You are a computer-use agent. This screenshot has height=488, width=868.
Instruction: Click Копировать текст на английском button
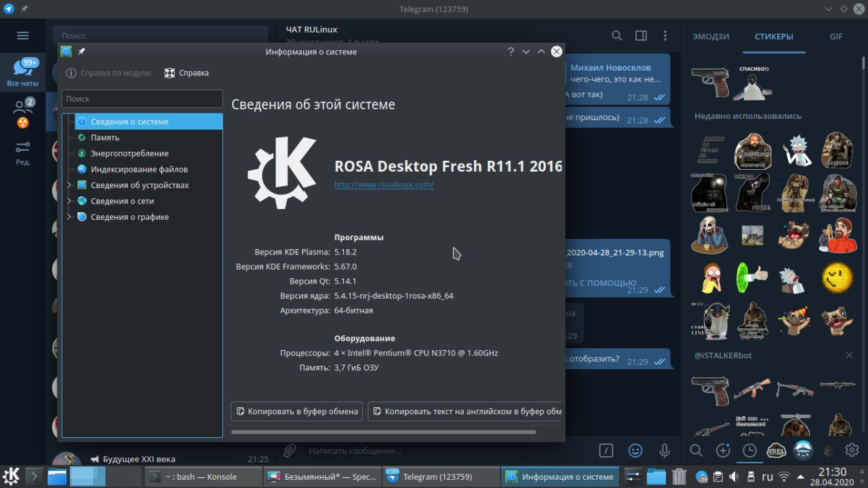coord(465,411)
